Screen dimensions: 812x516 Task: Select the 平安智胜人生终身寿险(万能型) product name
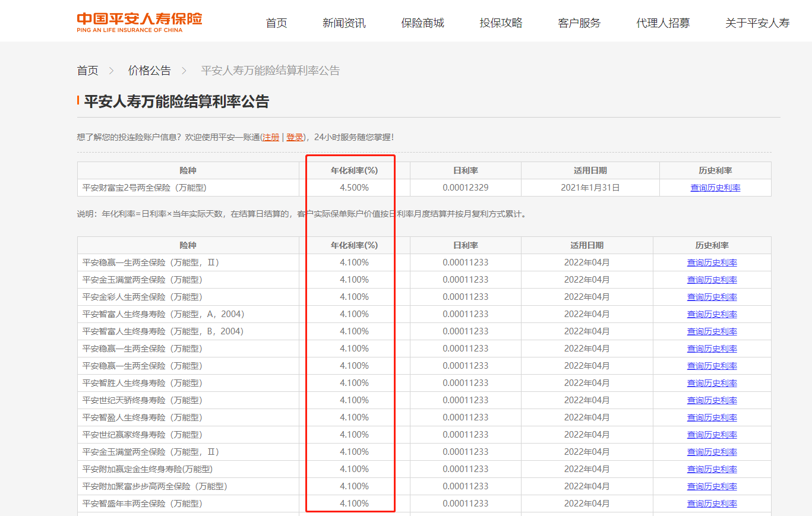pos(143,383)
